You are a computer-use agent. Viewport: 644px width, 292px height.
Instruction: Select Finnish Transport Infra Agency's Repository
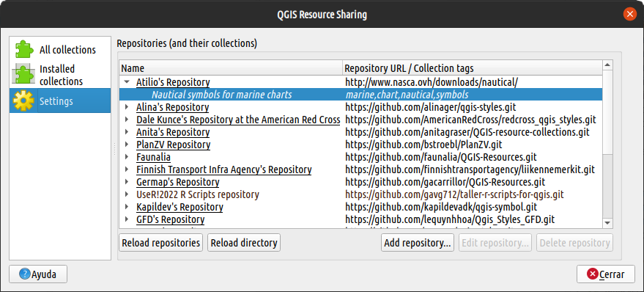(224, 169)
